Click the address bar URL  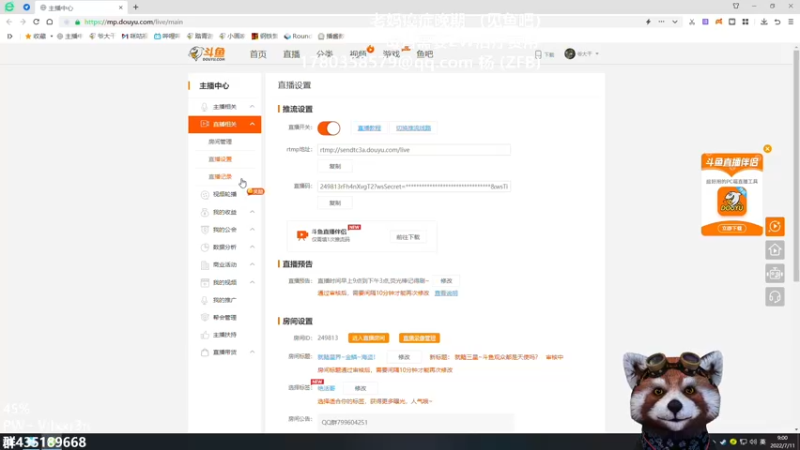[134, 22]
